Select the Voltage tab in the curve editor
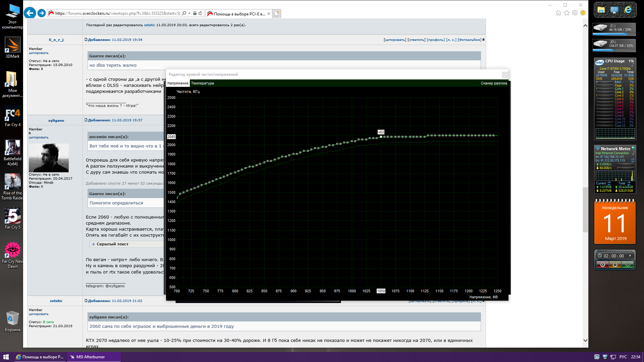Screen dimensions: 644x362 (178, 83)
